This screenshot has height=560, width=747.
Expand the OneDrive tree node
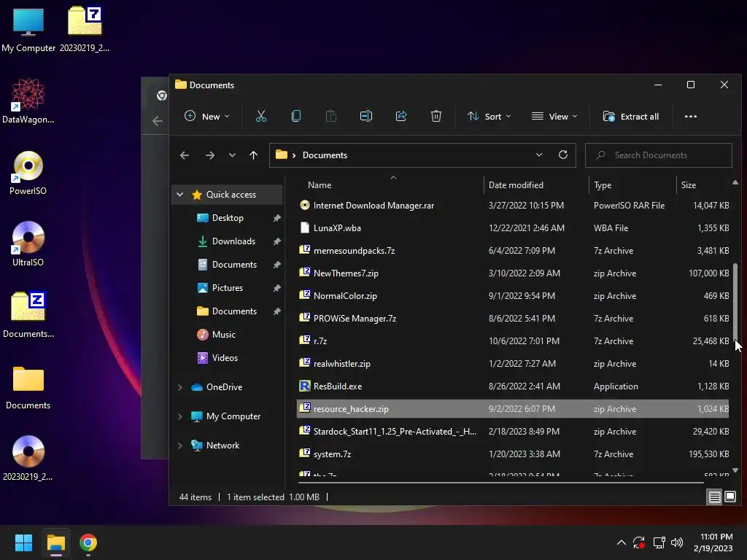(x=179, y=387)
